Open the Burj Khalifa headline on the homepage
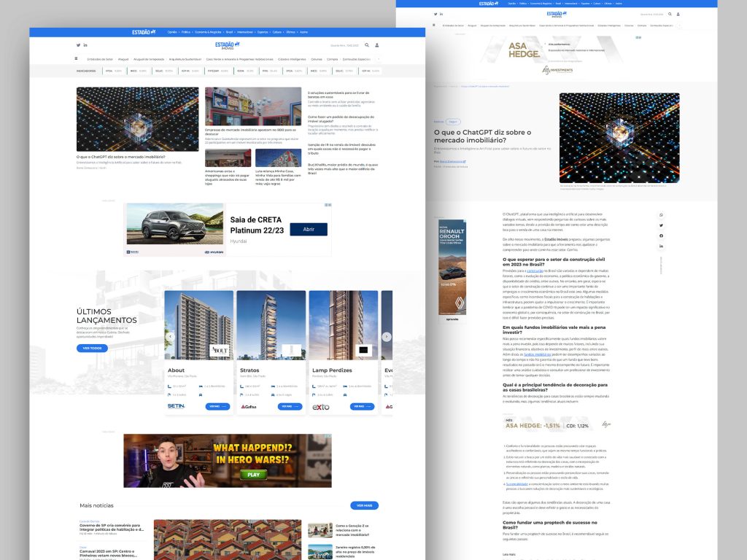Screen dimensions: 747x560 point(343,168)
